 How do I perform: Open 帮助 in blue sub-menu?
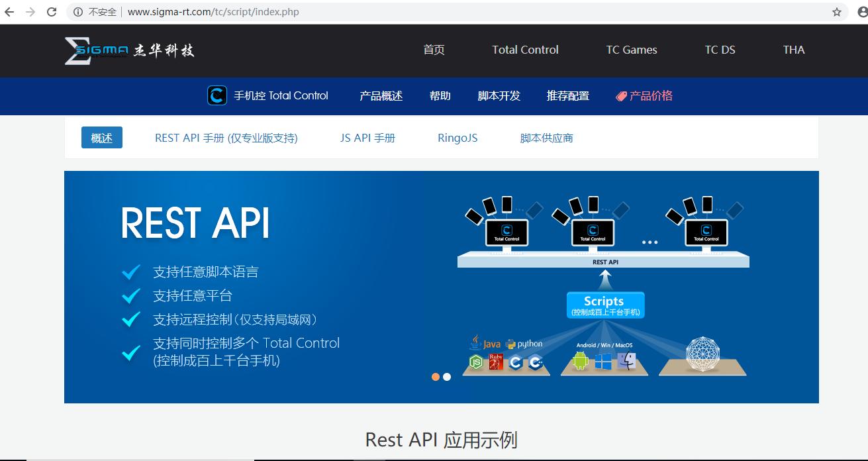(x=440, y=96)
